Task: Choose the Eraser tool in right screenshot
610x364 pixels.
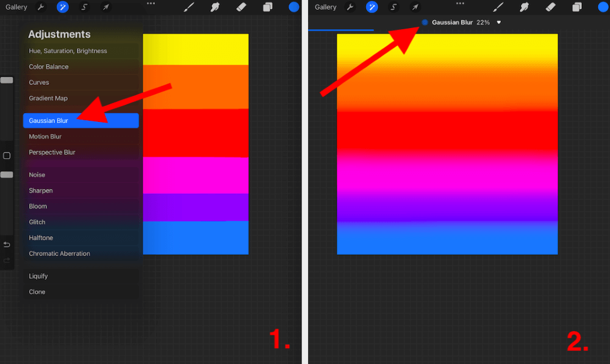Action: [x=550, y=7]
